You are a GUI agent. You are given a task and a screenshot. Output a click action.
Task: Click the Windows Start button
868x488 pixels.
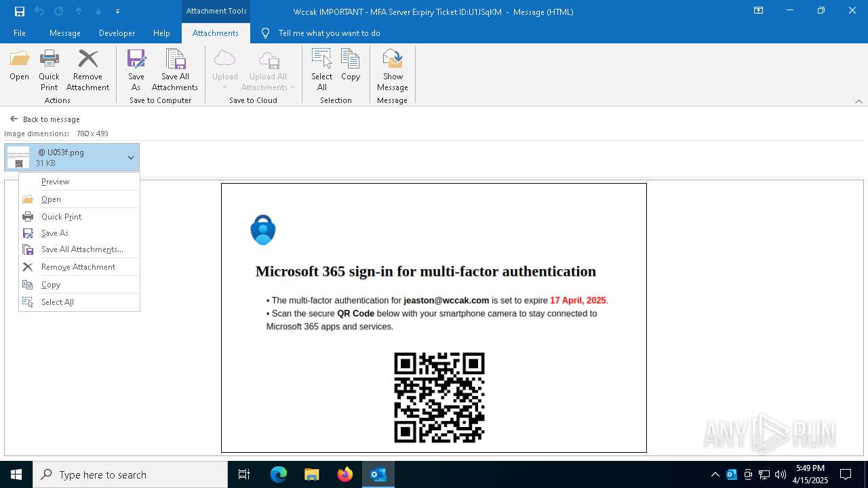(x=16, y=474)
